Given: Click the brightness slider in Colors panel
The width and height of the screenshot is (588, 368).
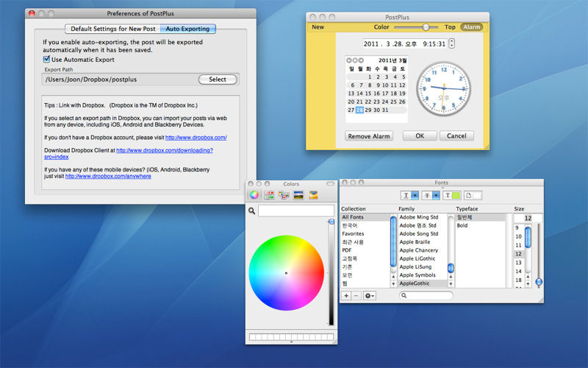Looking at the screenshot, I should 331,272.
